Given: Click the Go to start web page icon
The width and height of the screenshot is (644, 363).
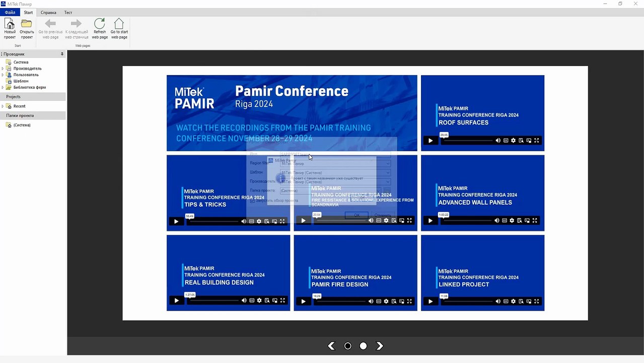Looking at the screenshot, I should click(x=119, y=24).
